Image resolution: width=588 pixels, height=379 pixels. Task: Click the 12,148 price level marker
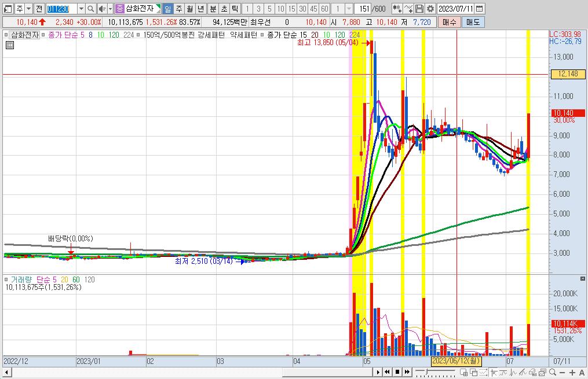[x=568, y=74]
